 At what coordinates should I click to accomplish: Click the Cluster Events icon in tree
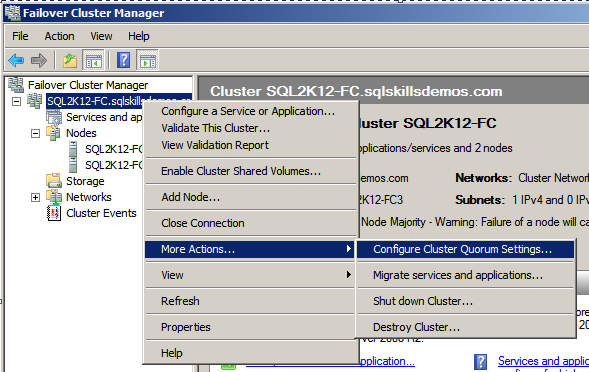[x=54, y=213]
